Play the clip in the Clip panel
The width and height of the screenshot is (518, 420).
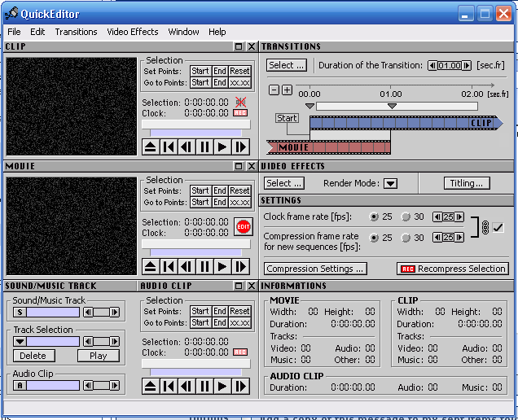[x=223, y=147]
